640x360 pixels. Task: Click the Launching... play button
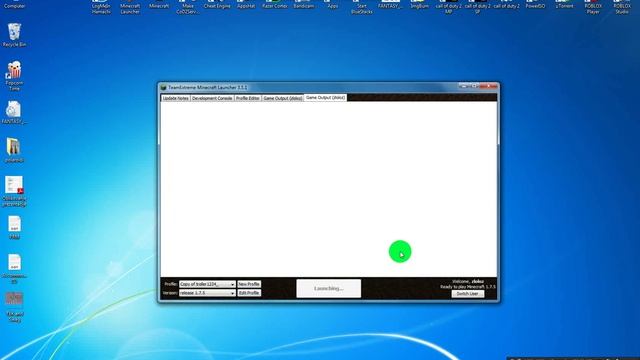[329, 289]
